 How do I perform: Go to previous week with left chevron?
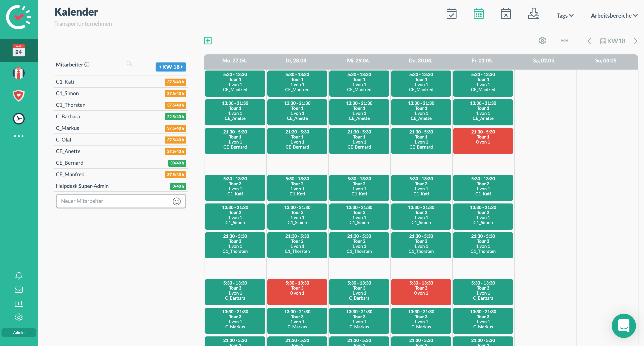point(589,41)
